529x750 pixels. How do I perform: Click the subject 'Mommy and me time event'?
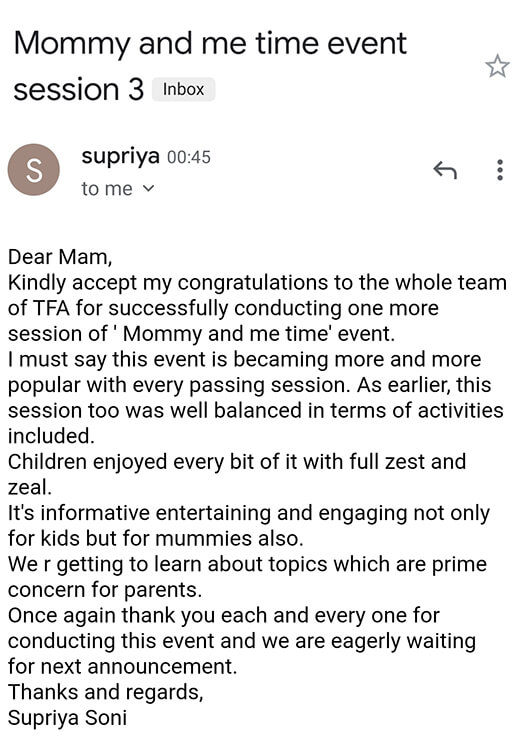[210, 44]
